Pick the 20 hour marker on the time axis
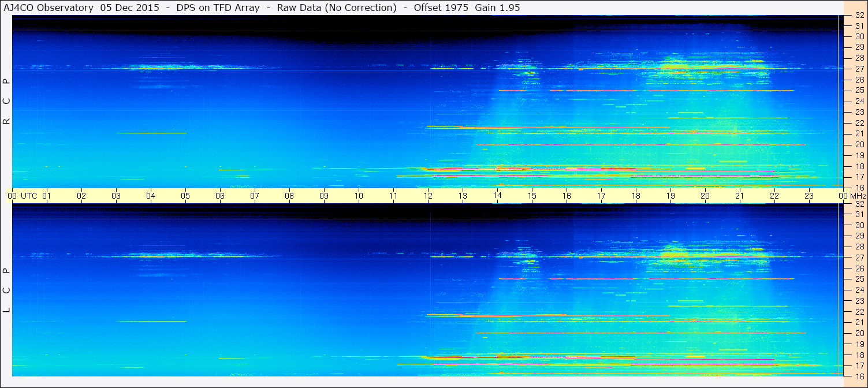 (x=705, y=196)
